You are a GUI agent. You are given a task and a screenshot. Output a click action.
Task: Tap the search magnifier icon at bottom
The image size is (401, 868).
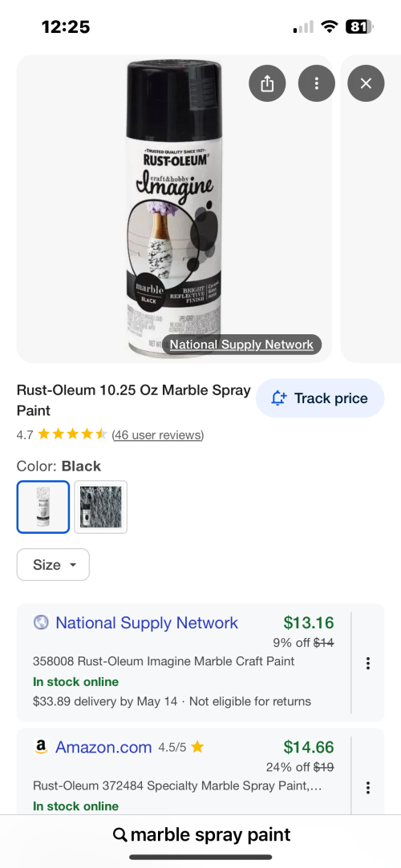pyautogui.click(x=119, y=835)
